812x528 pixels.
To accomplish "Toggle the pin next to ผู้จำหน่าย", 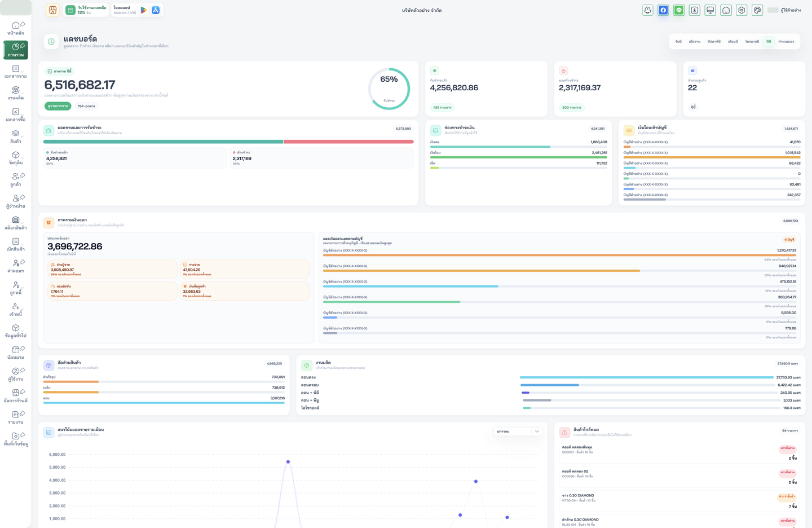I will [23, 197].
